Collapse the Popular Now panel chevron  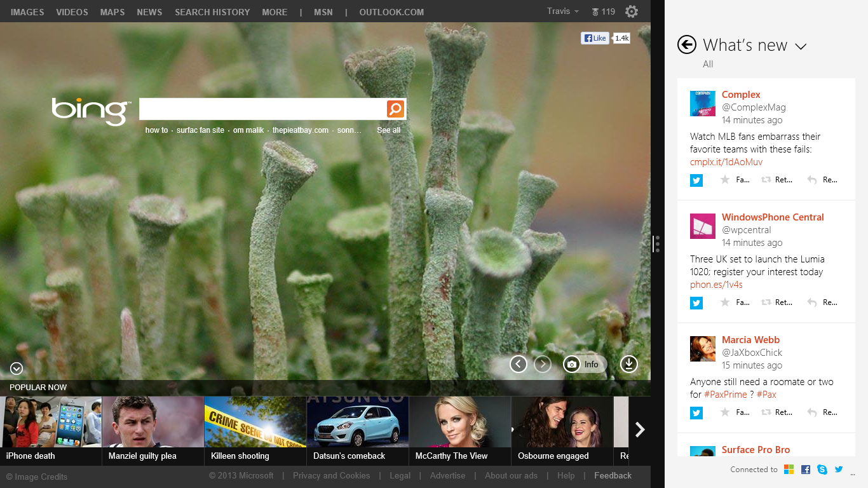17,369
